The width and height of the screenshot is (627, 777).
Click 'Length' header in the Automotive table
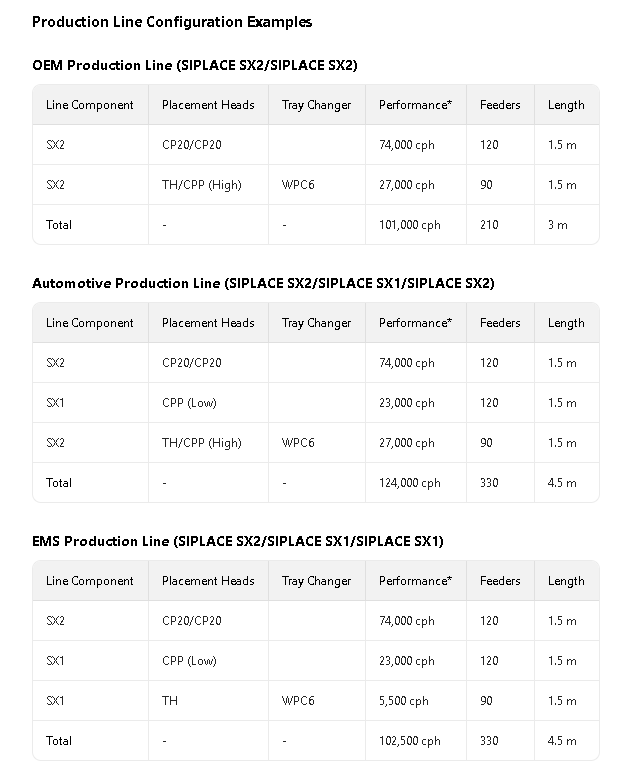[566, 323]
